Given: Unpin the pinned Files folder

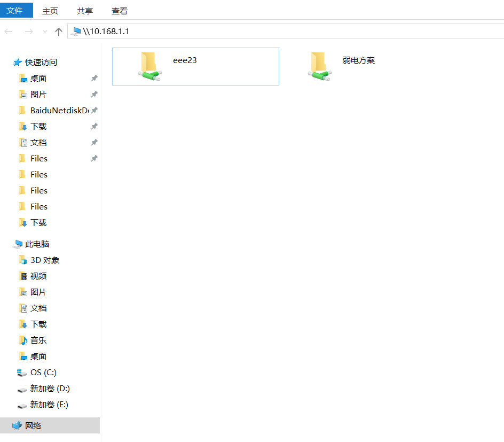Looking at the screenshot, I should click(x=94, y=158).
